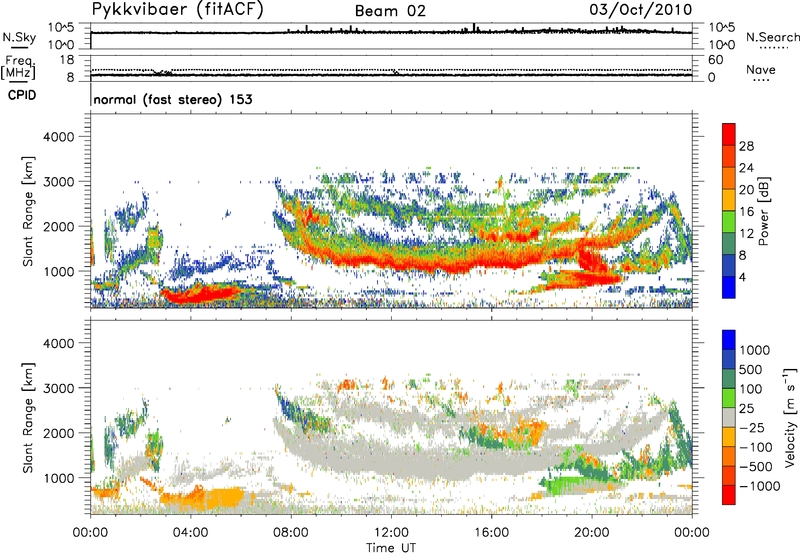Click the blue bottom segment of the power color bar
The width and height of the screenshot is (800, 554).
coord(729,287)
